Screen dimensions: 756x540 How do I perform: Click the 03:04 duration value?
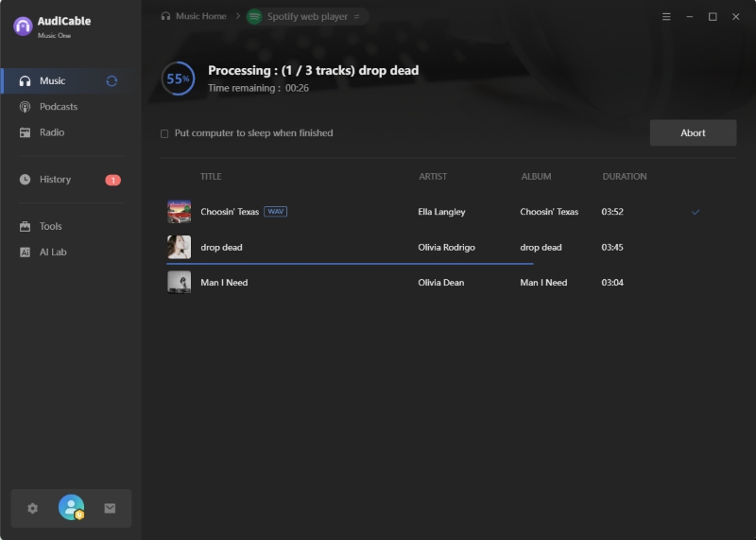[612, 283]
